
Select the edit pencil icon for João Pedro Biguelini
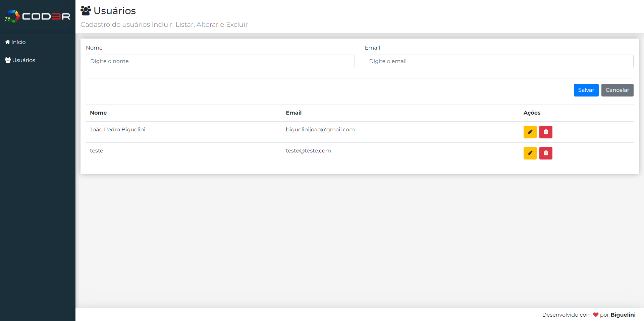(530, 132)
